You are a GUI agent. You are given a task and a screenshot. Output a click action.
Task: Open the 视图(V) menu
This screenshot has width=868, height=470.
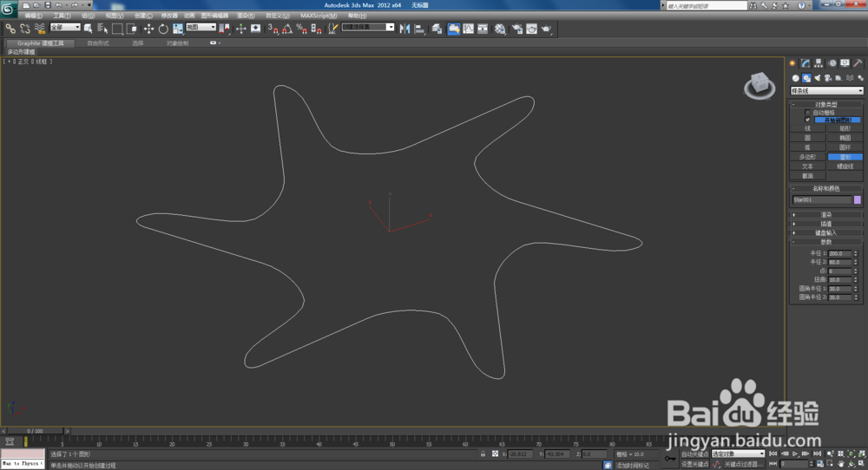pos(115,16)
